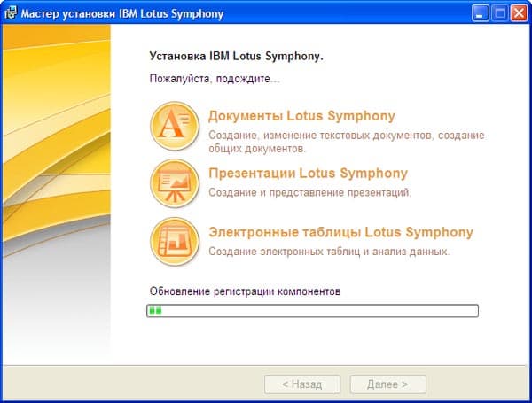This screenshot has width=532, height=403.
Task: Click description starting 'Создание, изменение текстовых документов'
Action: pyautogui.click(x=347, y=142)
